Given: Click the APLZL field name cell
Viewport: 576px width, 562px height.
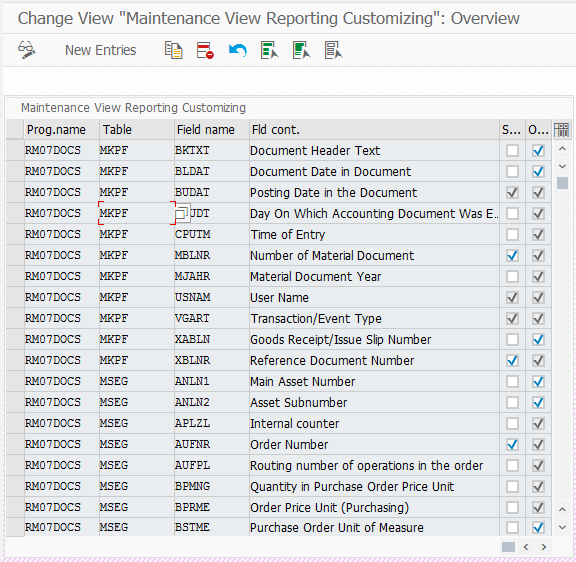Looking at the screenshot, I should (212, 423).
